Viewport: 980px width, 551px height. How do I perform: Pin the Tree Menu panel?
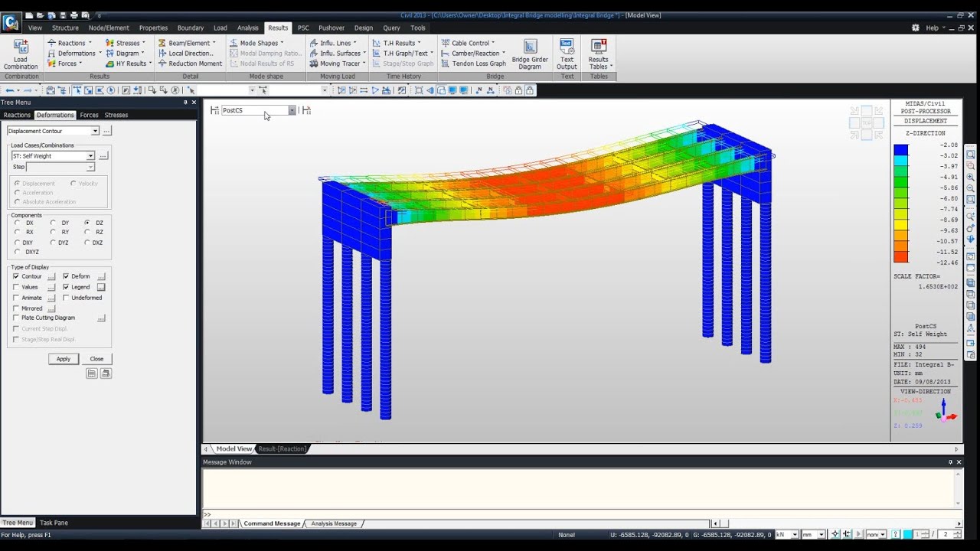pos(185,102)
